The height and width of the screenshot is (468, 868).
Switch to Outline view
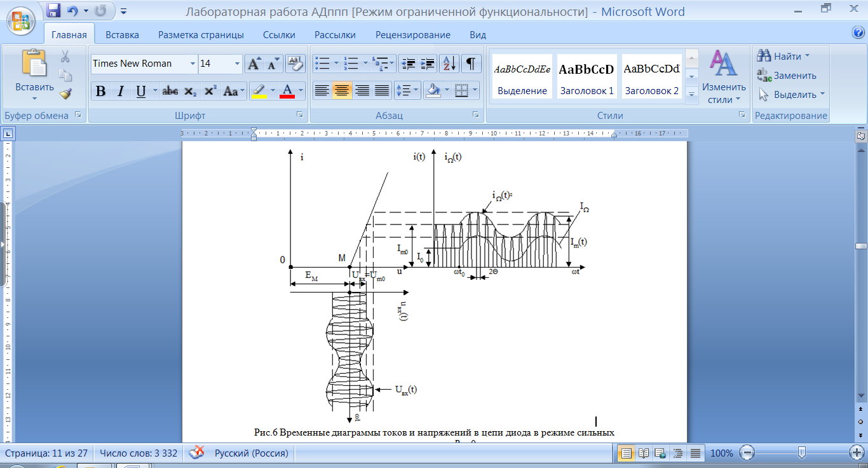pyautogui.click(x=678, y=453)
